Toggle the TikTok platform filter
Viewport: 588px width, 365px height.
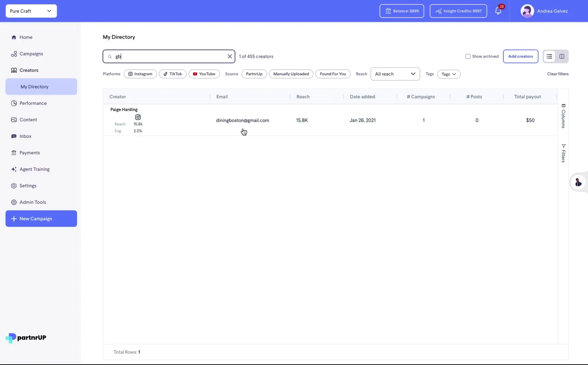point(172,74)
